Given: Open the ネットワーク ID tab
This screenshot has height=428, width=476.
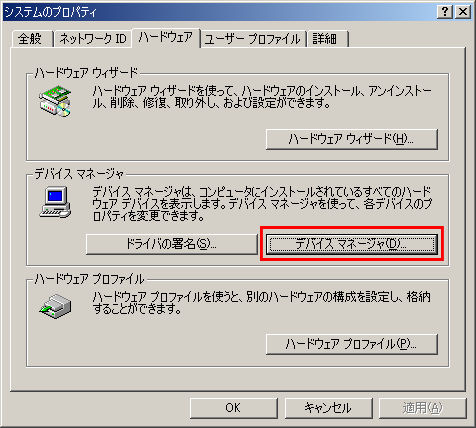Looking at the screenshot, I should point(93,39).
